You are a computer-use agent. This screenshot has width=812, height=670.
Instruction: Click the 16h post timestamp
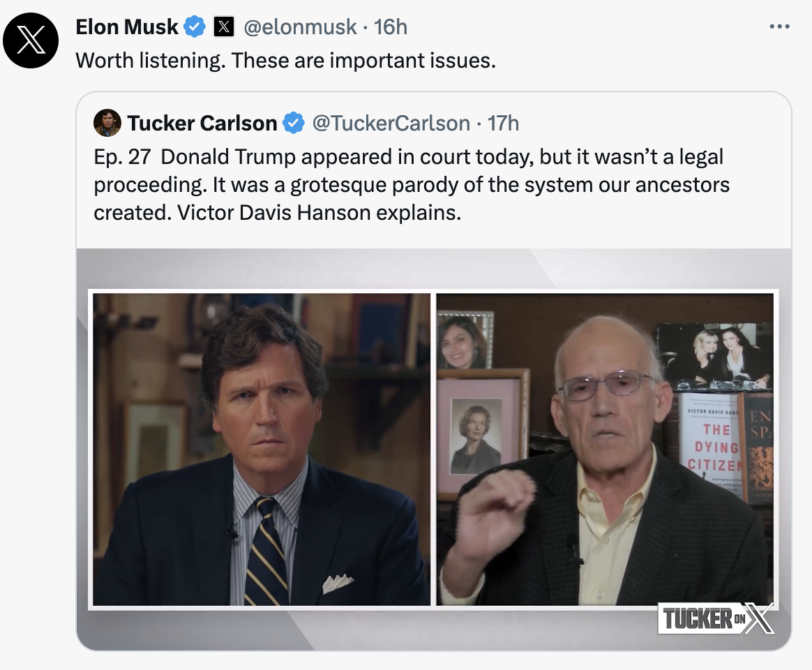pyautogui.click(x=391, y=27)
